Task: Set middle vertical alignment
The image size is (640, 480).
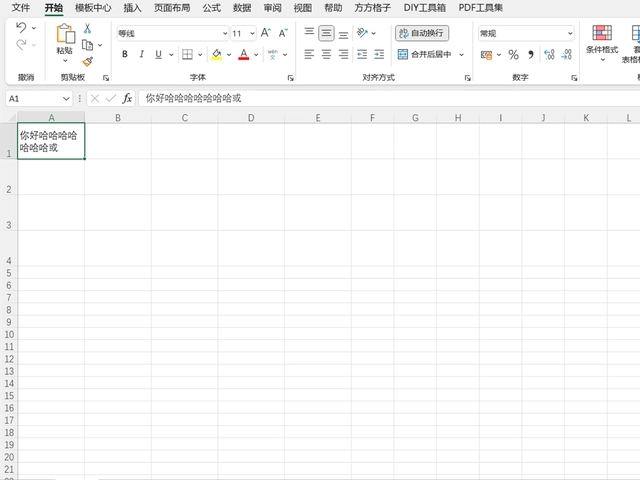Action: tap(326, 33)
